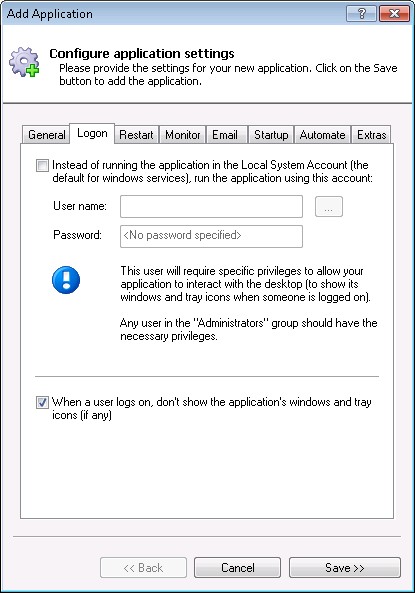Open the Startup tab

click(271, 135)
